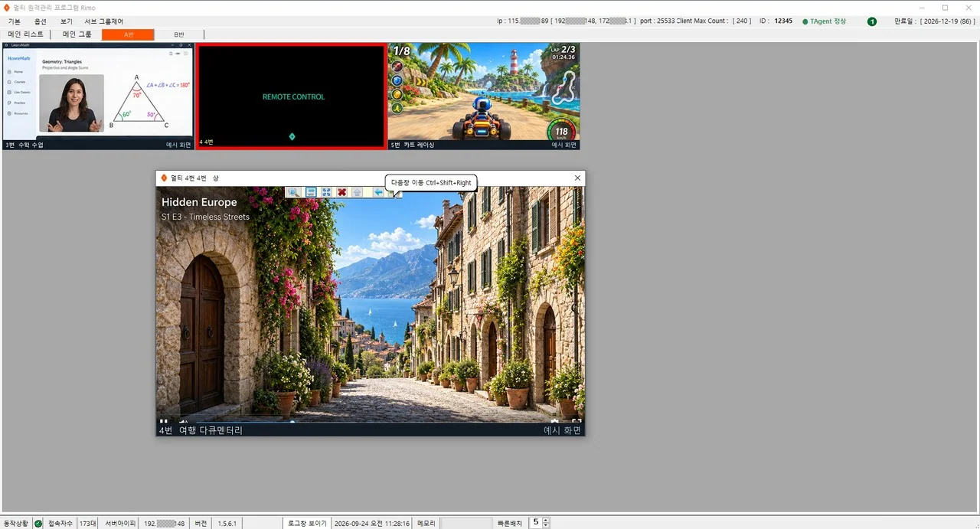
Task: Switch to the 메인 리스트 tab
Action: pyautogui.click(x=26, y=34)
